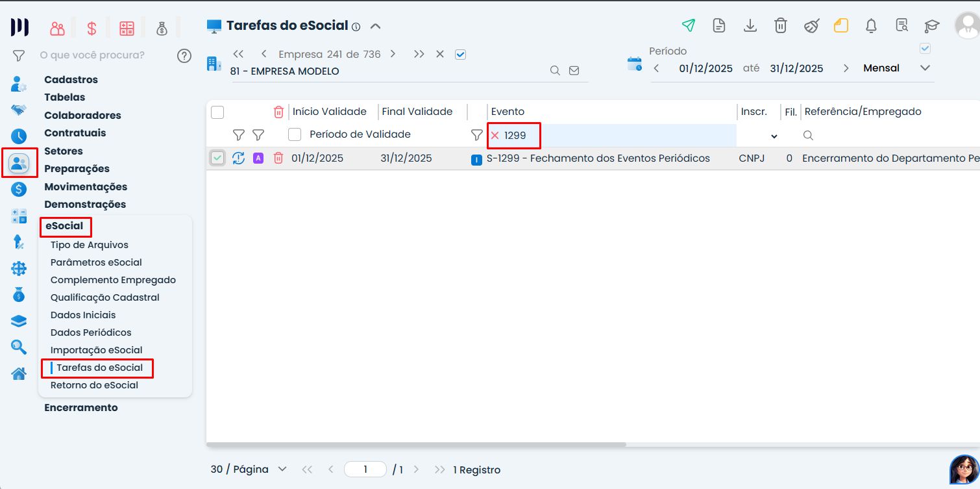
Task: Open the virtual assistant avatar
Action: coord(964,469)
